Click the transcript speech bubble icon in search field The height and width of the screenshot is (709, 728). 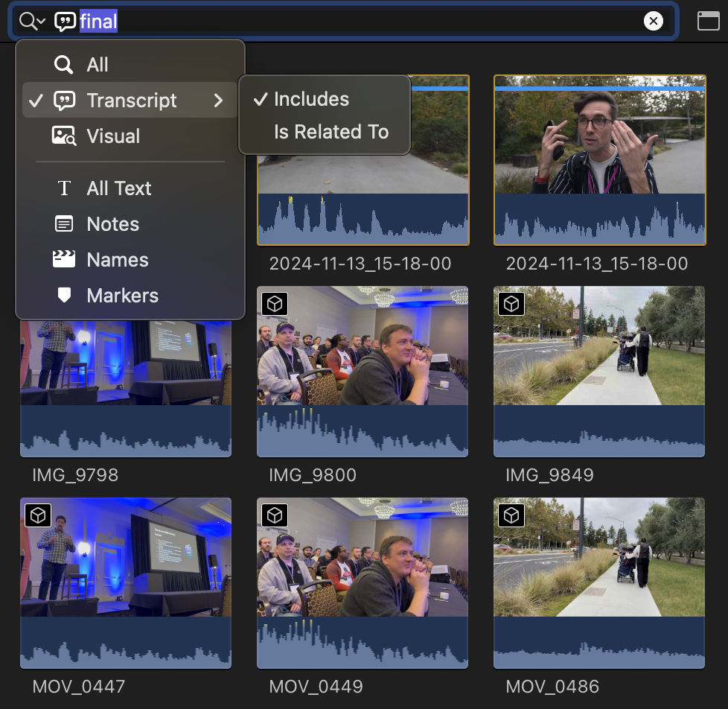(66, 21)
